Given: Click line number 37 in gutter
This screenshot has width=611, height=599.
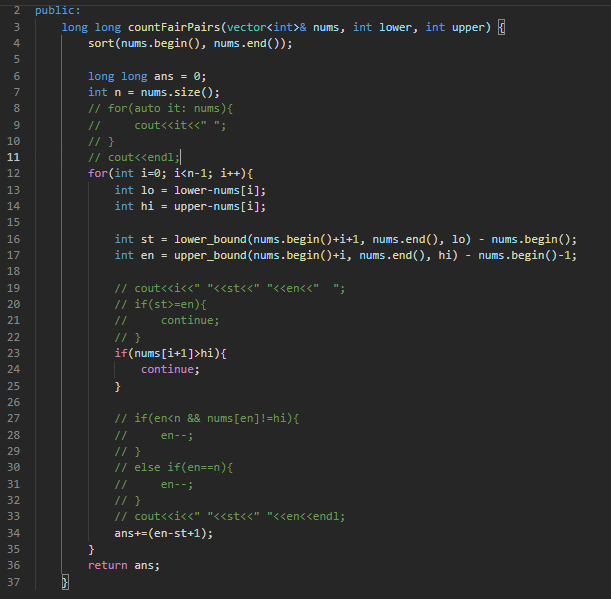Looking at the screenshot, I should [13, 582].
